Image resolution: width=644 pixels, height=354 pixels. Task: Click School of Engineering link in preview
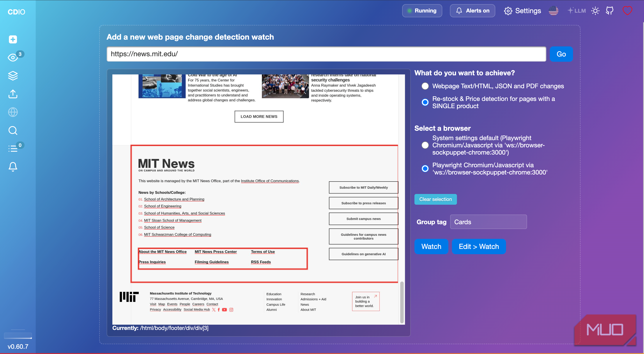coord(163,206)
